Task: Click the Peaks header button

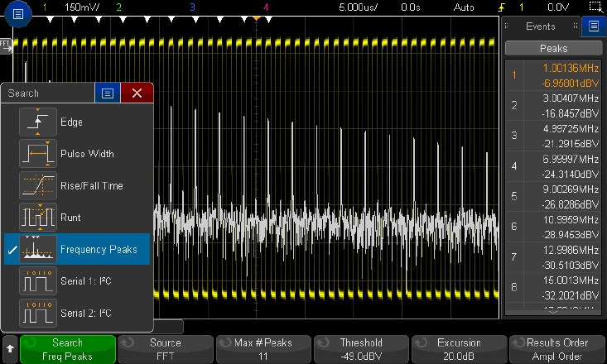Action: click(553, 48)
